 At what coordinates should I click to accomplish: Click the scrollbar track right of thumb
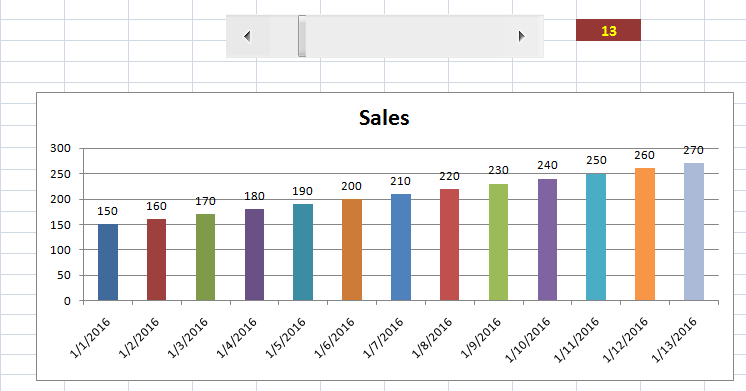[405, 36]
